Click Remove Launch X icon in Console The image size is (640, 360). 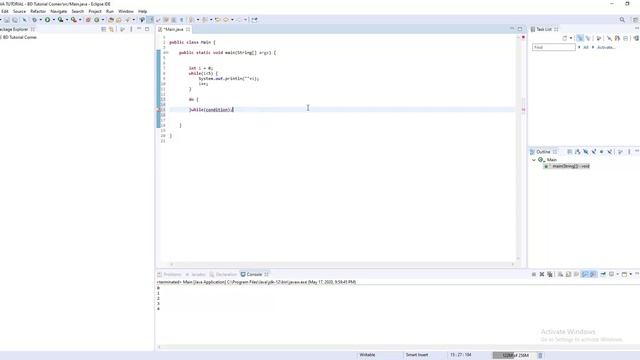(542, 274)
